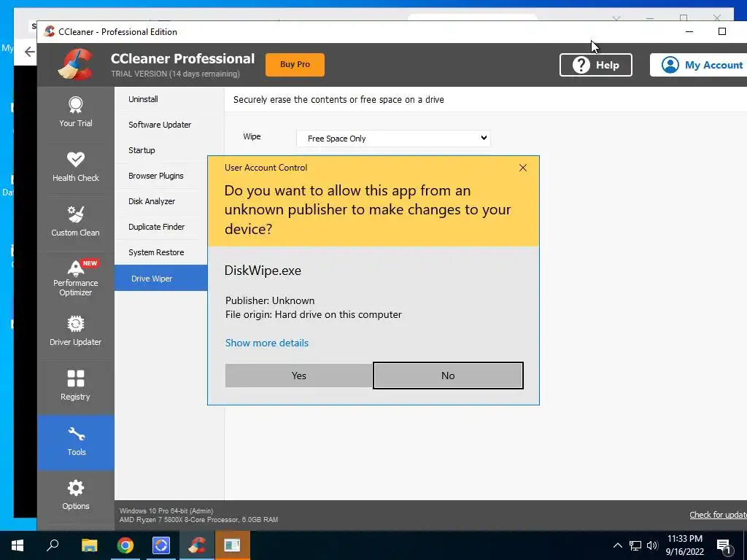
Task: Open Driver Updater section
Action: pyautogui.click(x=76, y=332)
